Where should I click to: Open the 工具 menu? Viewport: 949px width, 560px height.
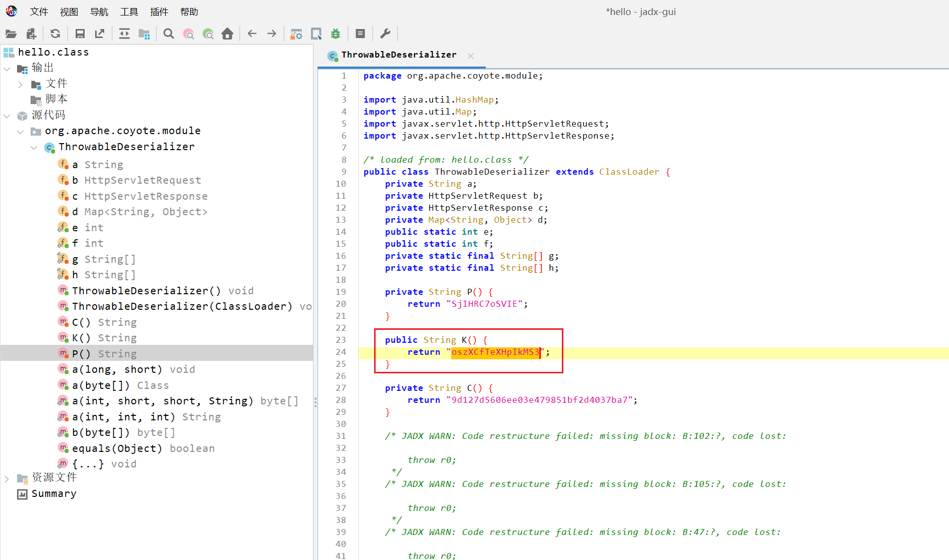(x=129, y=12)
